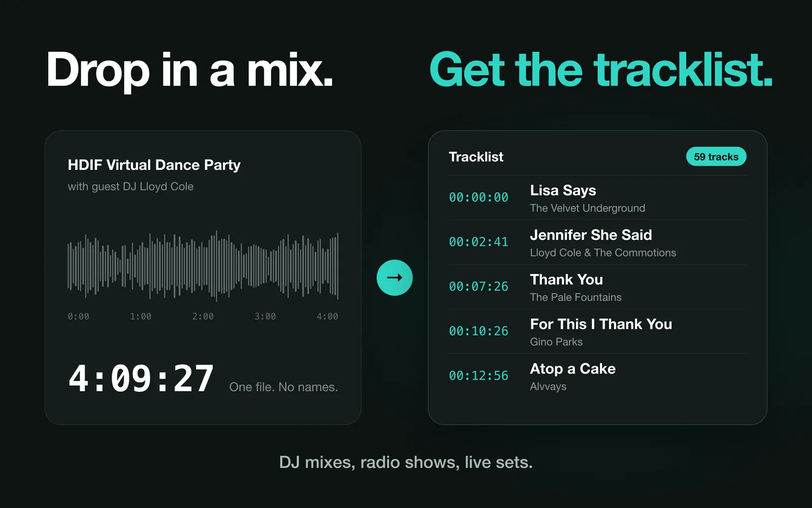Click the teal arrow circle icon

coord(394,277)
